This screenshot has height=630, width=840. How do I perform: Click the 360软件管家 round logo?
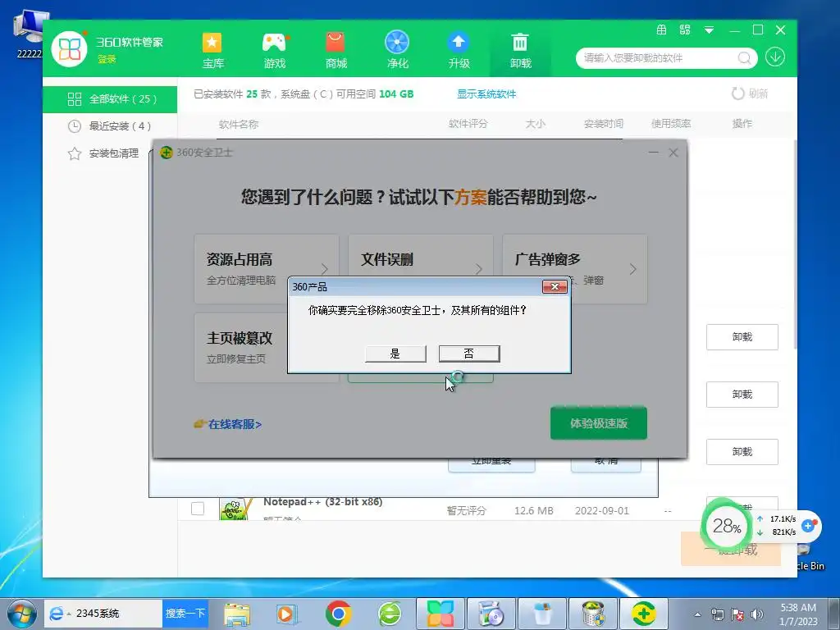[x=69, y=49]
